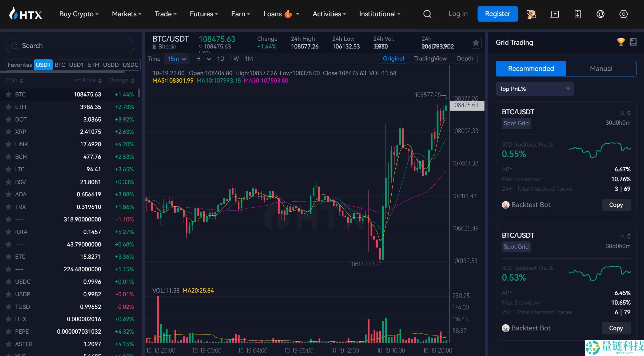Click the market tabs horizontal scrollbar
This screenshot has height=356, width=644.
point(62,72)
